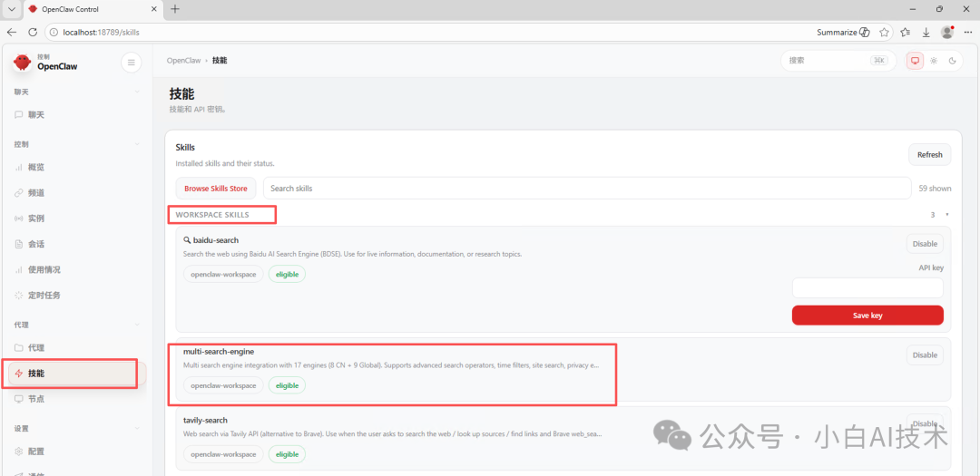Image resolution: width=980 pixels, height=476 pixels.
Task: Click the address bar localhost:18789/skills
Action: click(101, 32)
